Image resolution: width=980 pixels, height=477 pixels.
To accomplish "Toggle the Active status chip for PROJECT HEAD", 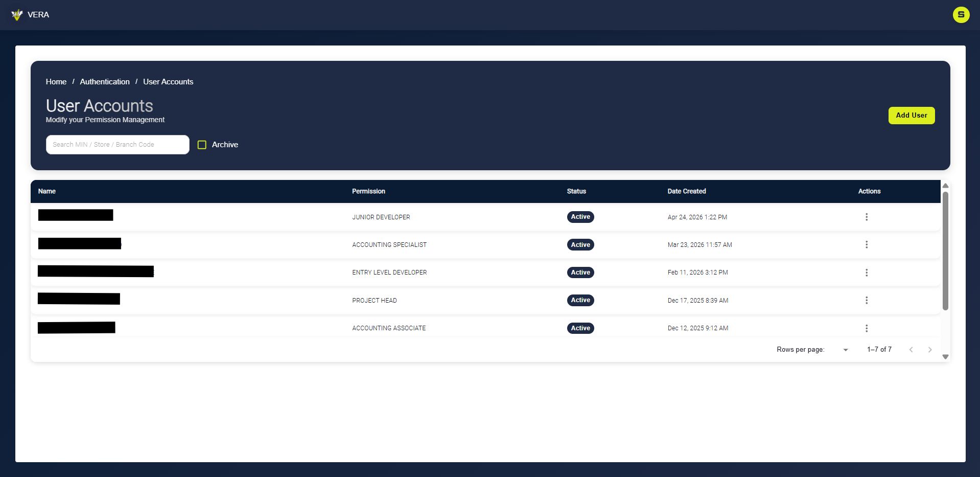I will [580, 300].
